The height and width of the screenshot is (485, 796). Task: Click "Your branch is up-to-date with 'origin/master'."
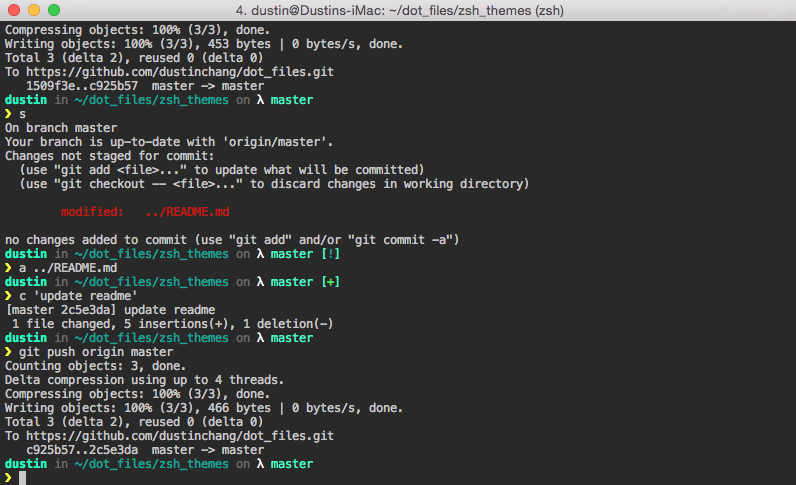point(169,142)
